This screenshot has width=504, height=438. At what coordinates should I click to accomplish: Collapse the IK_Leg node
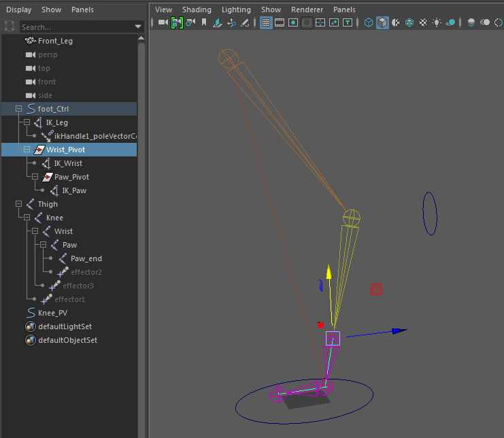[x=27, y=122]
